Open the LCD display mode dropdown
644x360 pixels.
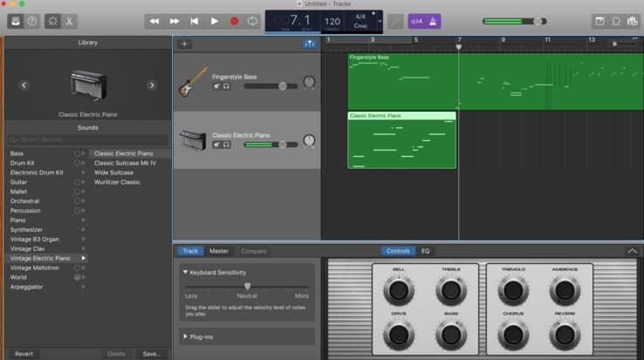tap(380, 21)
